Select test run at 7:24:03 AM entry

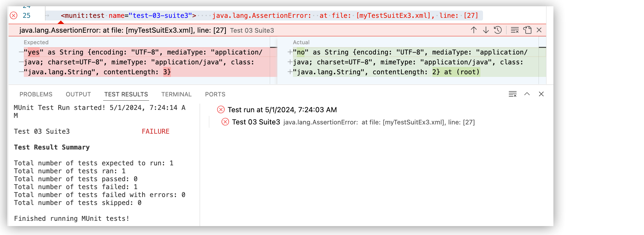click(x=282, y=110)
